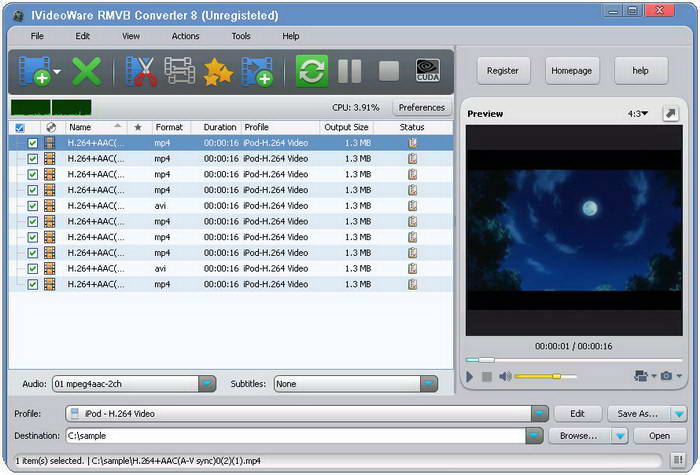Viewport: 700px width, 475px height.
Task: Click the Add Output Profile icon
Action: pos(257,71)
